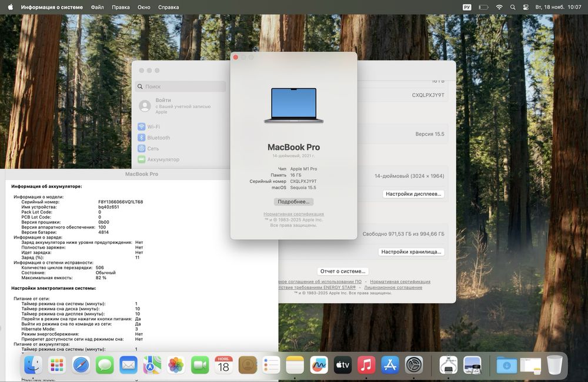Click the MacBook Pro laptop image
Image resolution: width=588 pixels, height=382 pixels.
click(293, 105)
